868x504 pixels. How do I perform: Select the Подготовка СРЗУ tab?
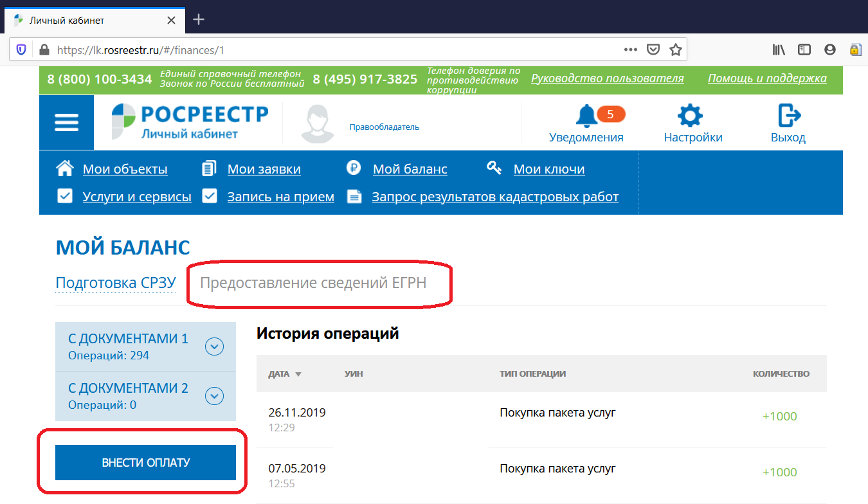click(x=116, y=283)
